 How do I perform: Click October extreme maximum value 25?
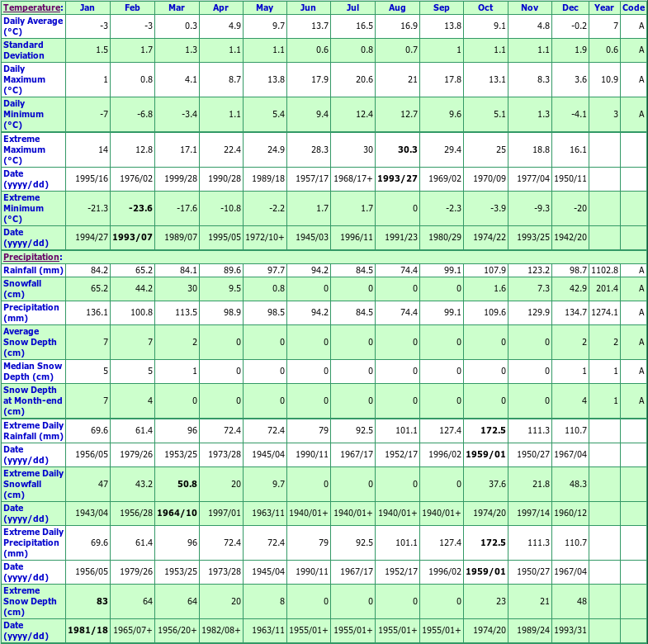tap(501, 149)
